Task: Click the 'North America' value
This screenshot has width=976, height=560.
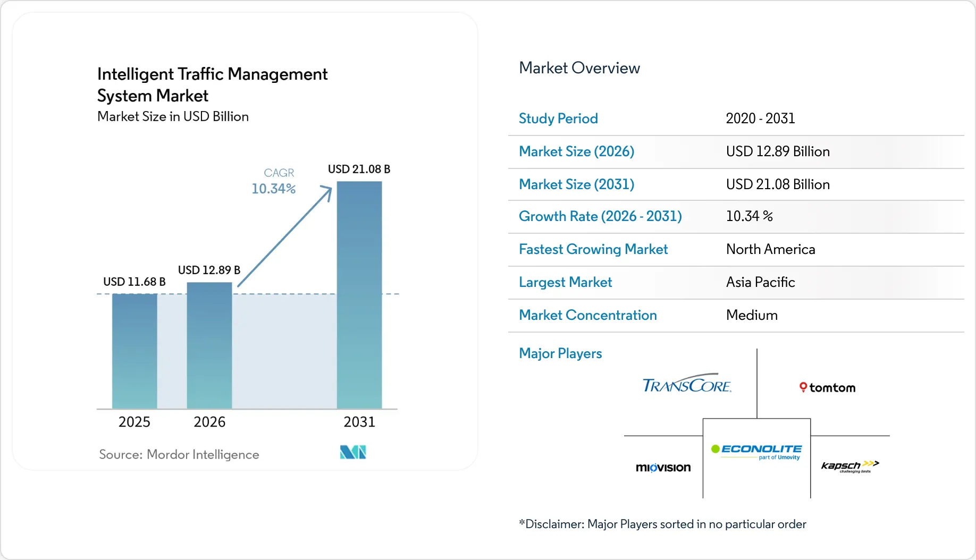Action: (x=770, y=249)
